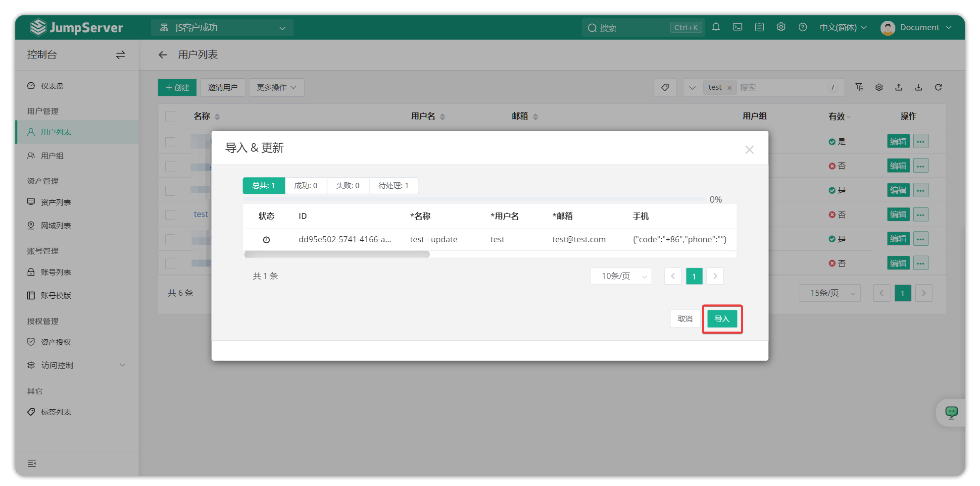Image resolution: width=980 pixels, height=486 pixels.
Task: Click the tag filter icon beside search
Action: coord(665,87)
